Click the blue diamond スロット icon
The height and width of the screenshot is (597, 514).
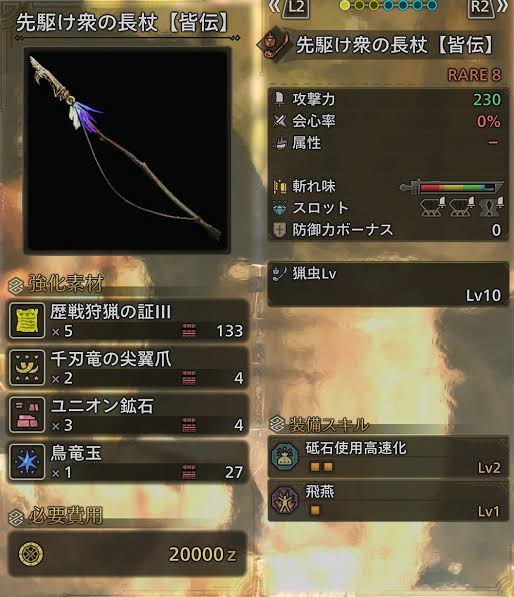point(280,208)
